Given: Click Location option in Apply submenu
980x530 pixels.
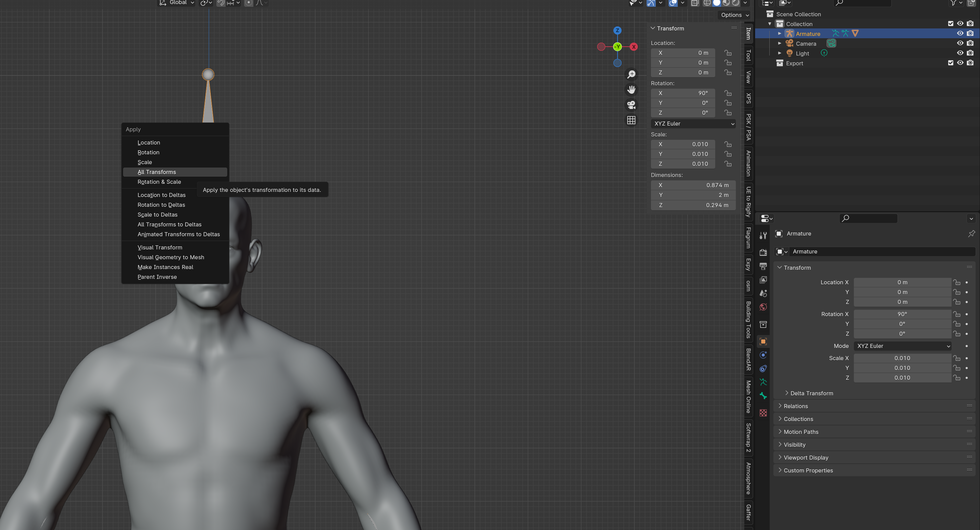Looking at the screenshot, I should [x=149, y=142].
